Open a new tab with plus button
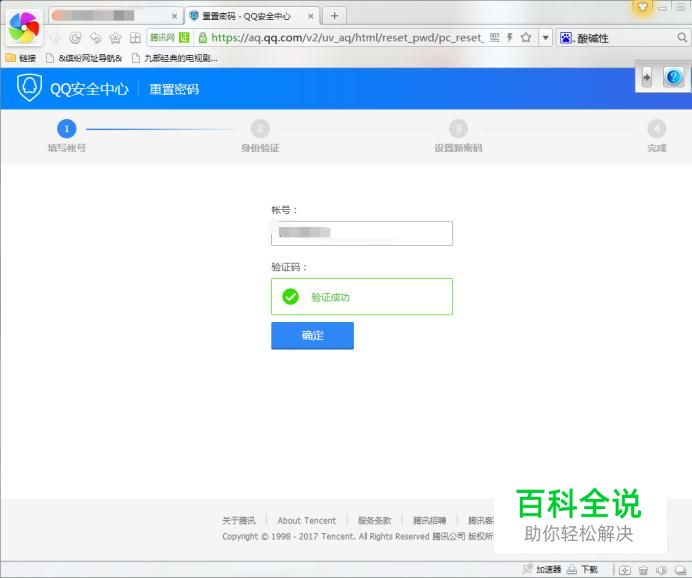Image resolution: width=692 pixels, height=578 pixels. pos(334,16)
